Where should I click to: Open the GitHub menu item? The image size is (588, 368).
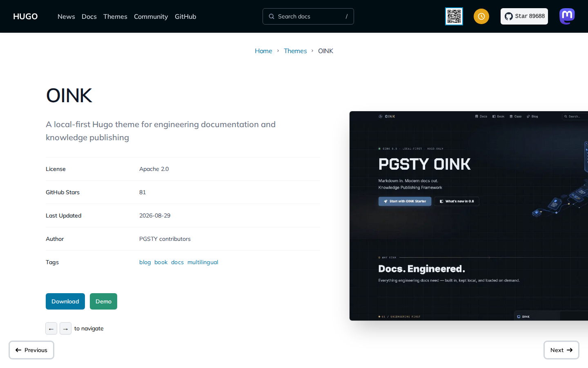tap(185, 16)
